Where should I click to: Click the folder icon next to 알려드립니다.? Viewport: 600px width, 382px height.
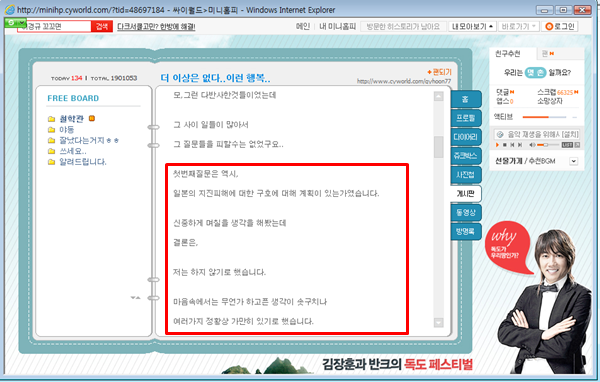[51, 162]
